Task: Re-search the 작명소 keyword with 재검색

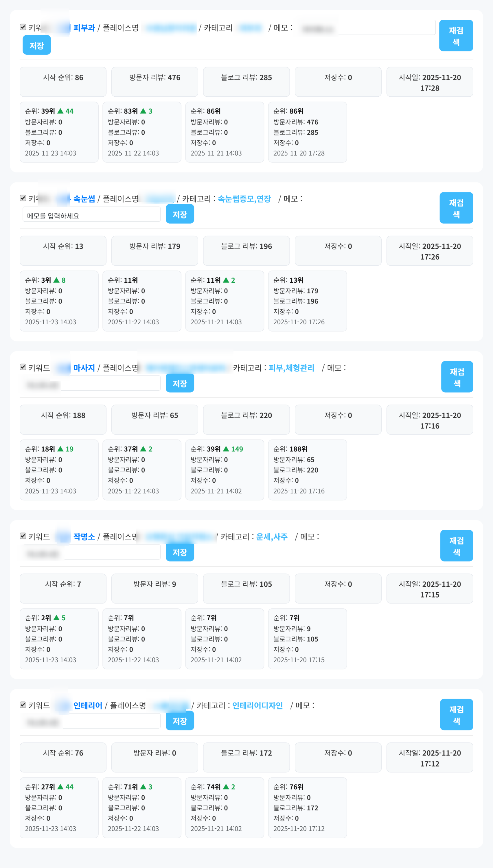Action: [457, 546]
